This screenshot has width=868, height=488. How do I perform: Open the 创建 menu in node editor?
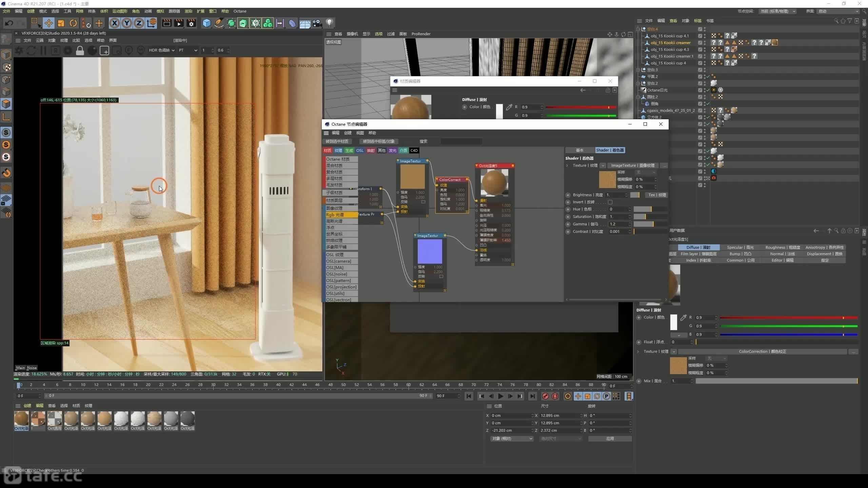click(348, 133)
